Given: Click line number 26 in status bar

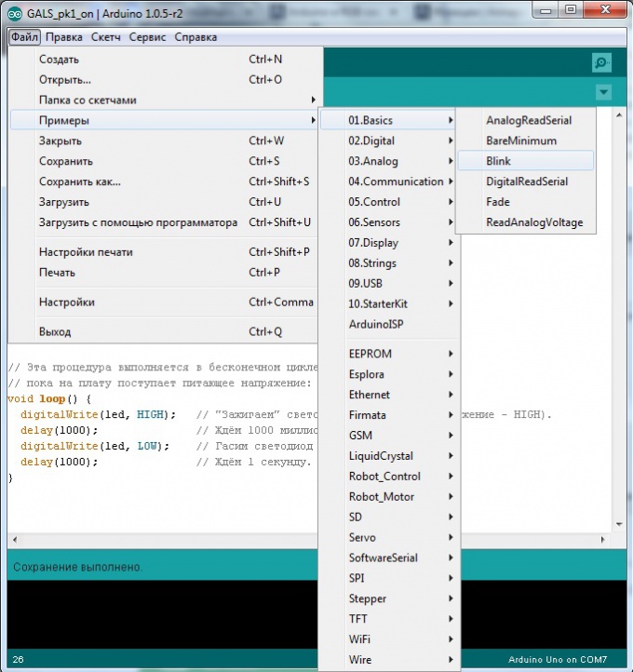Looking at the screenshot, I should [18, 660].
